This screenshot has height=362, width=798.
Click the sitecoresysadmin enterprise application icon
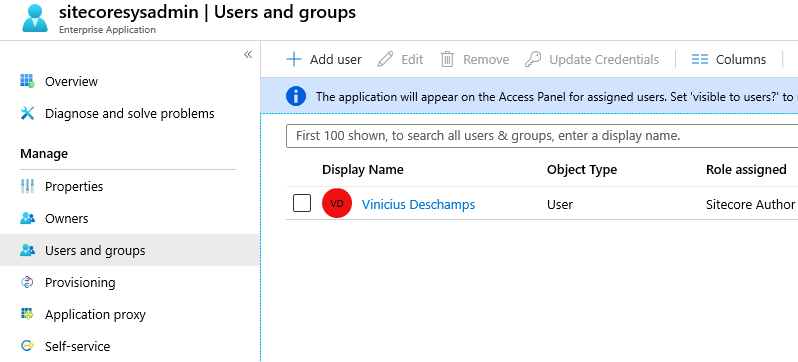pos(35,18)
